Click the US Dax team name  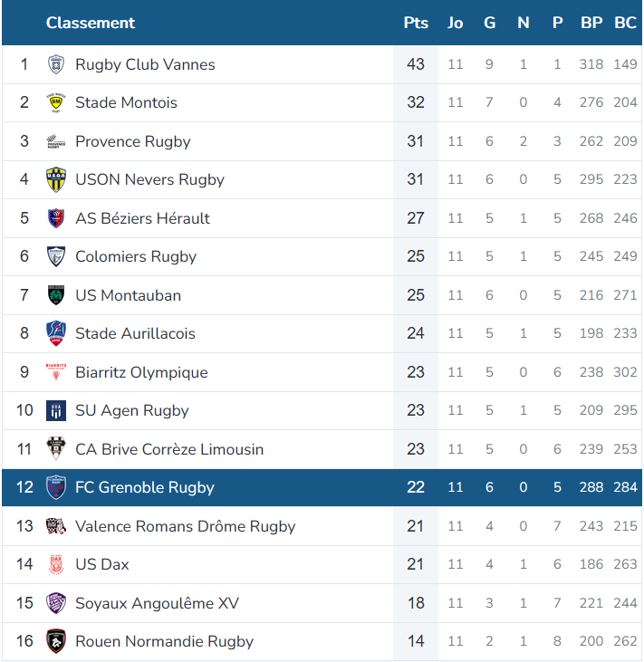pos(101,564)
